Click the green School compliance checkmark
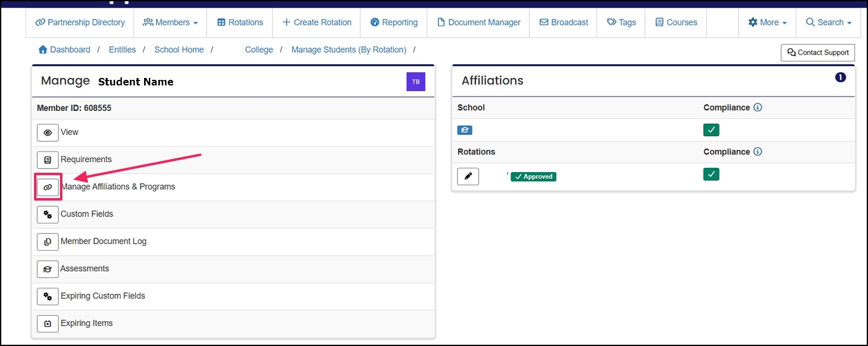The height and width of the screenshot is (346, 868). tap(712, 130)
